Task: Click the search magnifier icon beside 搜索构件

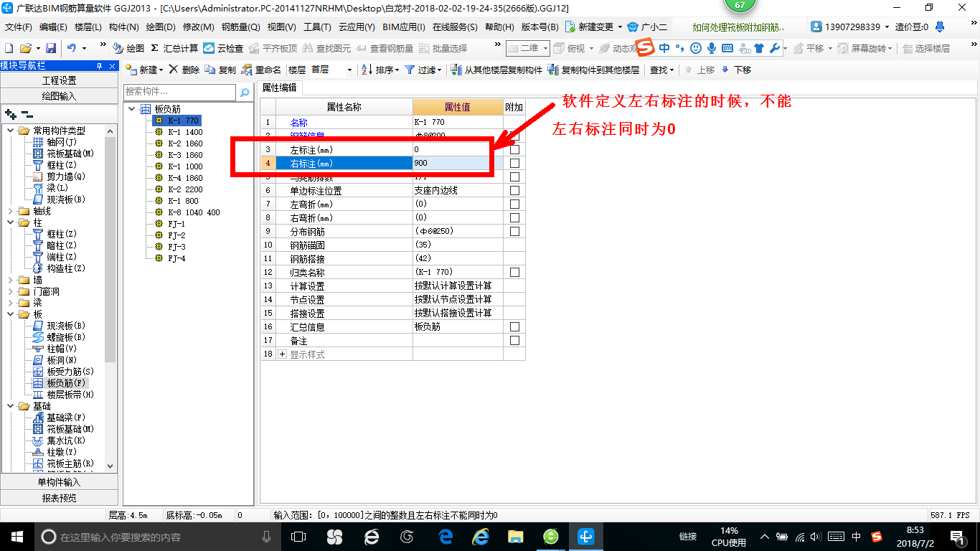Action: [x=245, y=93]
